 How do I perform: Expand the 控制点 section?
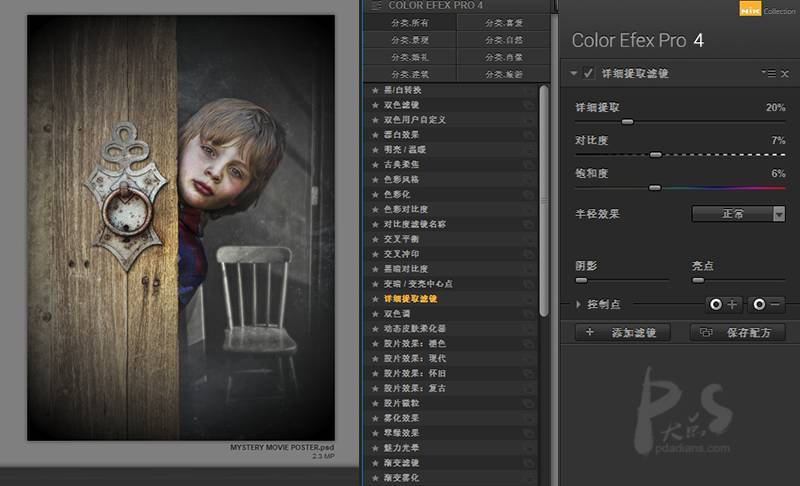pyautogui.click(x=578, y=304)
